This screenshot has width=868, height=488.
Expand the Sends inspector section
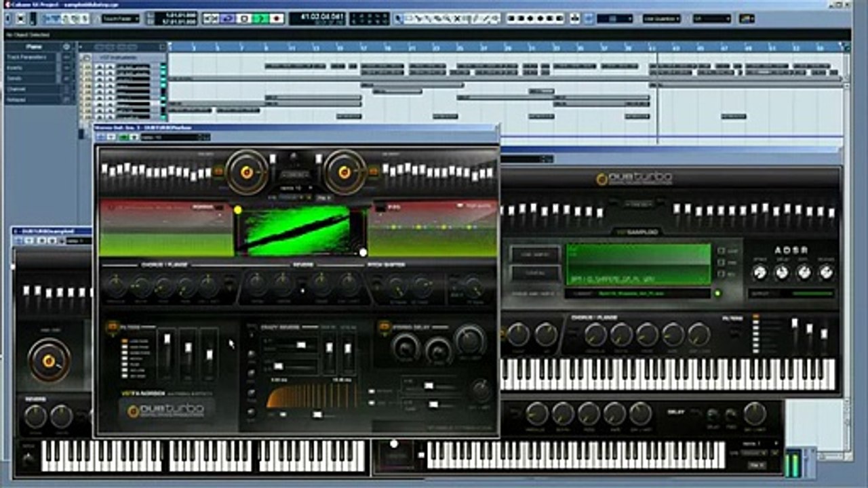click(39, 79)
